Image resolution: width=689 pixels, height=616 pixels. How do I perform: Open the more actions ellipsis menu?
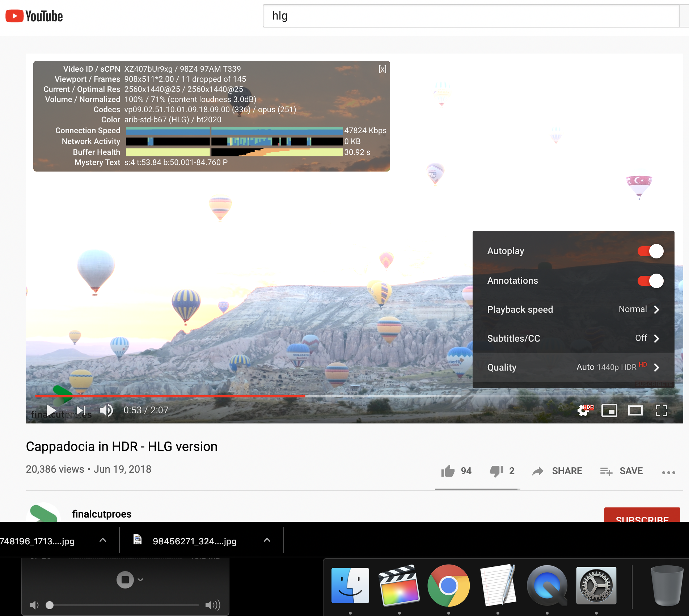tap(669, 472)
